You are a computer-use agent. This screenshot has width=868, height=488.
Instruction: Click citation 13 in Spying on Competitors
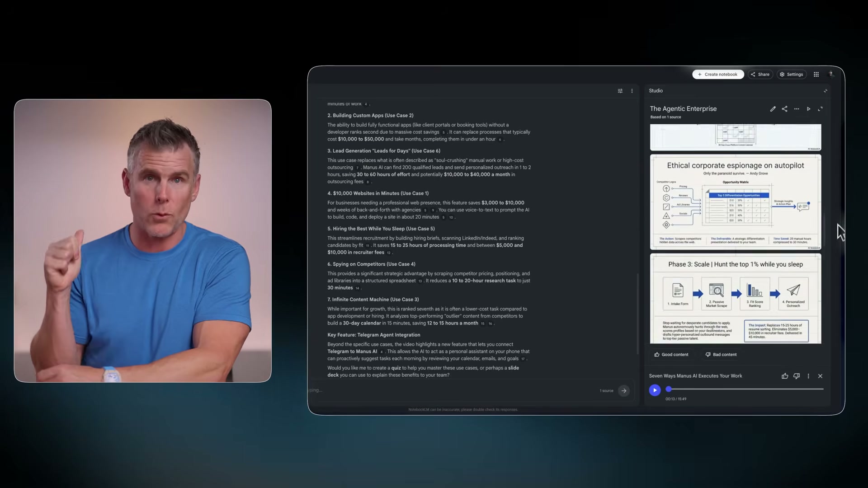click(x=420, y=281)
